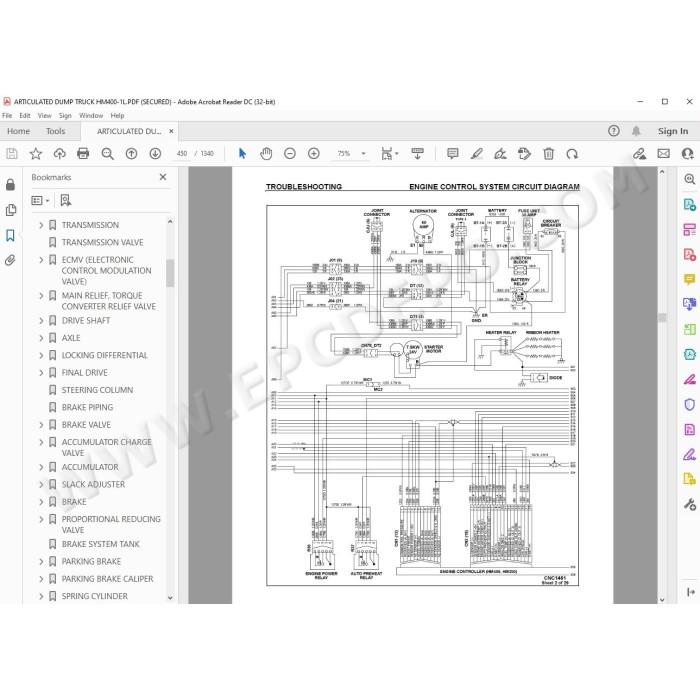
Task: Add a comment note icon
Action: (452, 154)
